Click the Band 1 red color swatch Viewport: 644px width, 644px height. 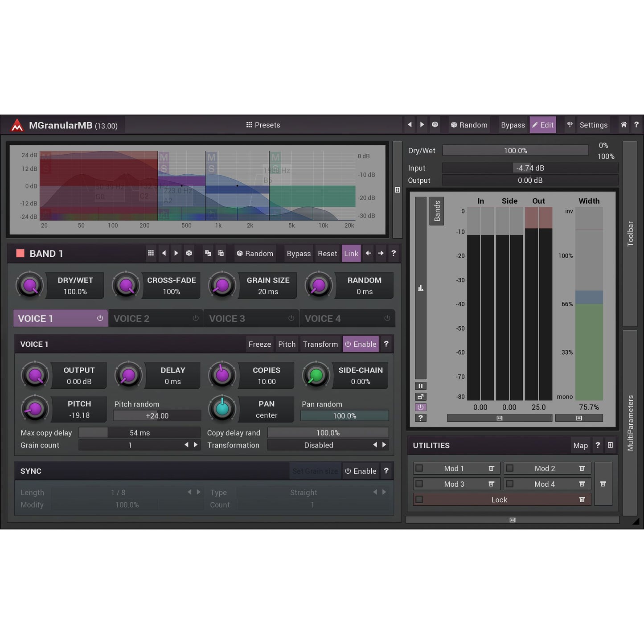[20, 254]
